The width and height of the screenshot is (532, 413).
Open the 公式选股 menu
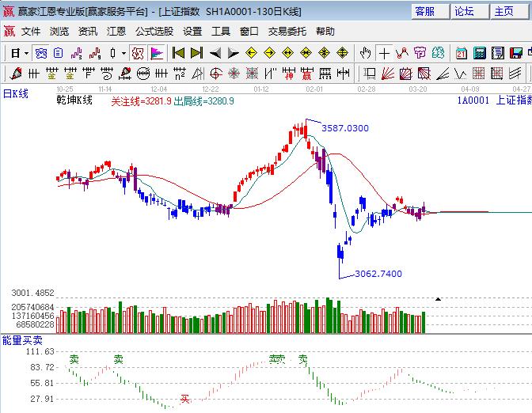[x=154, y=32]
